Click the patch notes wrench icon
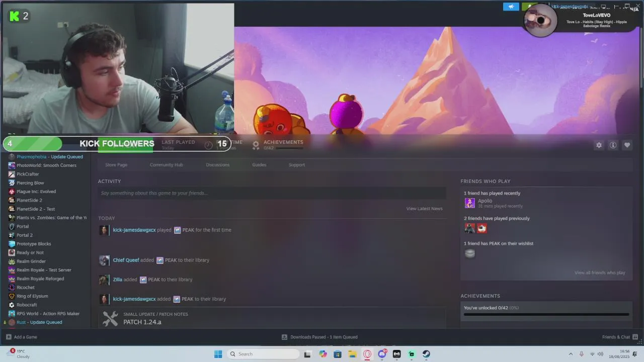Screen dimensions: 644x362 point(110,318)
